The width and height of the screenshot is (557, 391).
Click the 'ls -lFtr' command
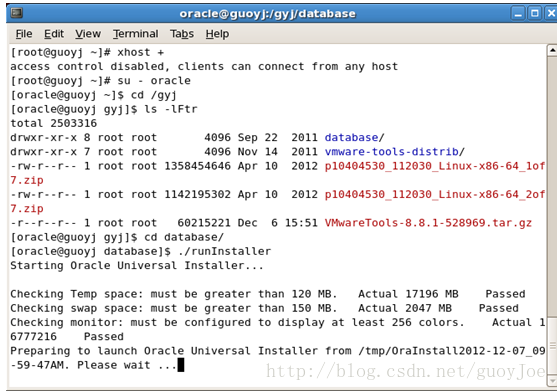pos(171,109)
